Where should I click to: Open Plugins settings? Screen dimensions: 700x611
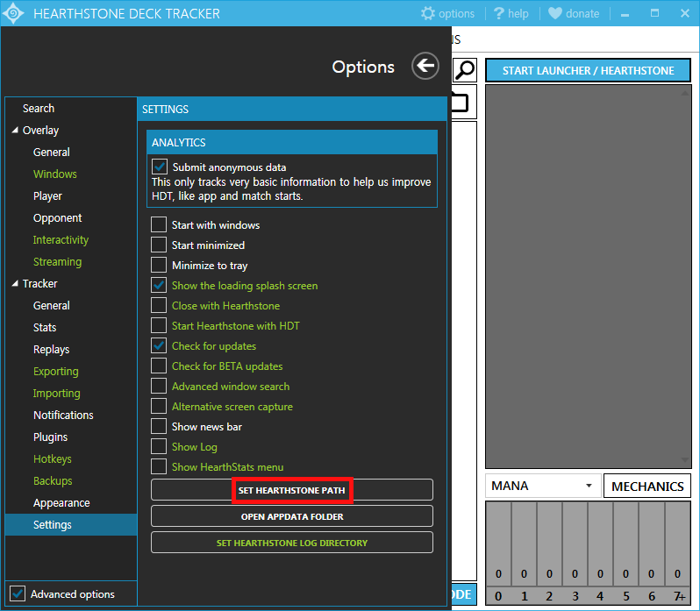tap(51, 437)
